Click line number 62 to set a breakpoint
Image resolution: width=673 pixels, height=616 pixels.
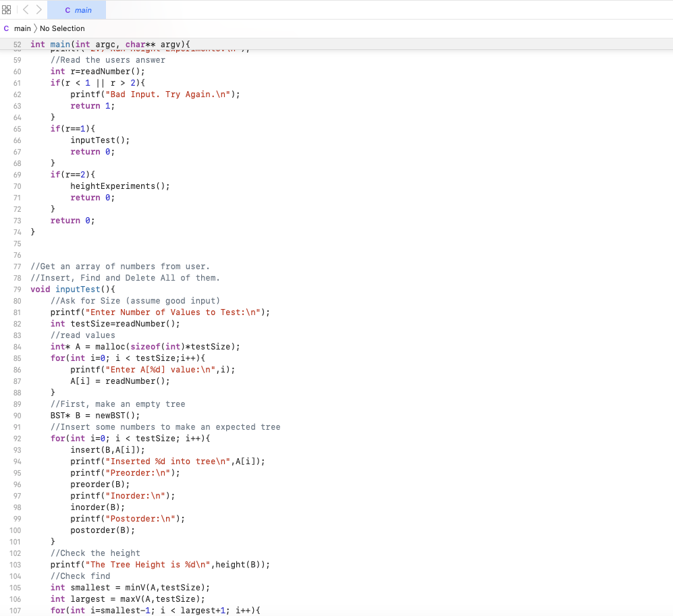(x=17, y=94)
